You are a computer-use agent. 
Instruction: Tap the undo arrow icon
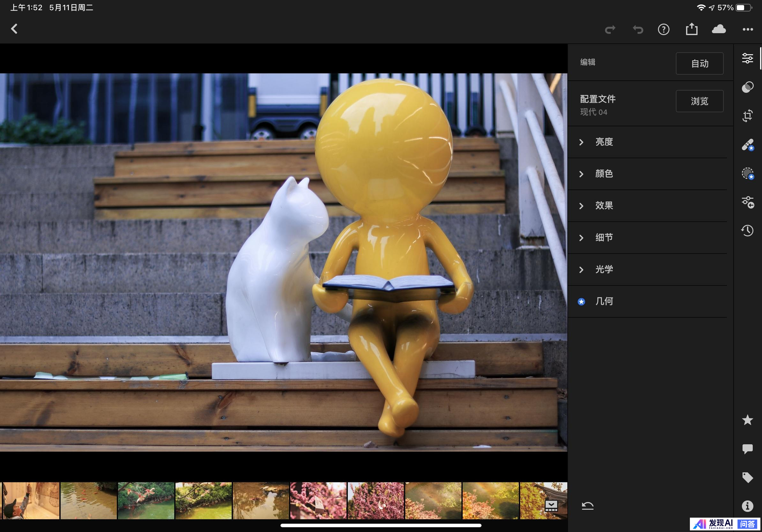point(638,30)
